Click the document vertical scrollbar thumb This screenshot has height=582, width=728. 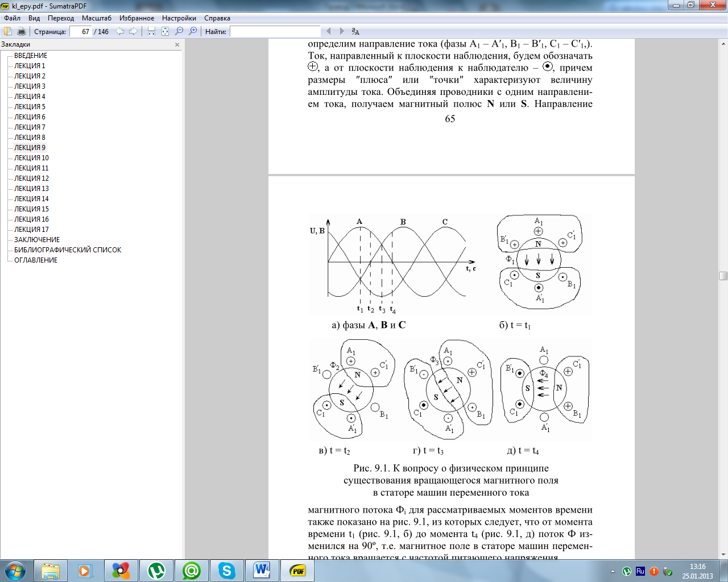[x=723, y=276]
